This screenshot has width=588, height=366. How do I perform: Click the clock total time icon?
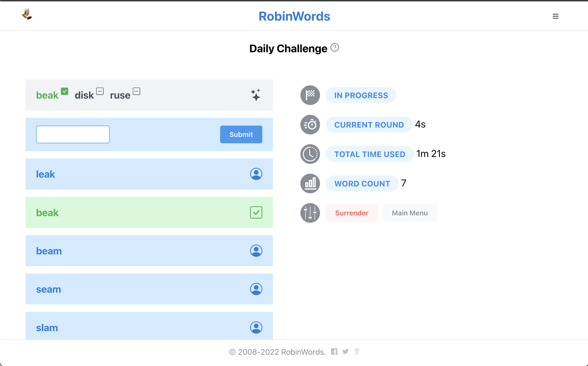point(310,154)
